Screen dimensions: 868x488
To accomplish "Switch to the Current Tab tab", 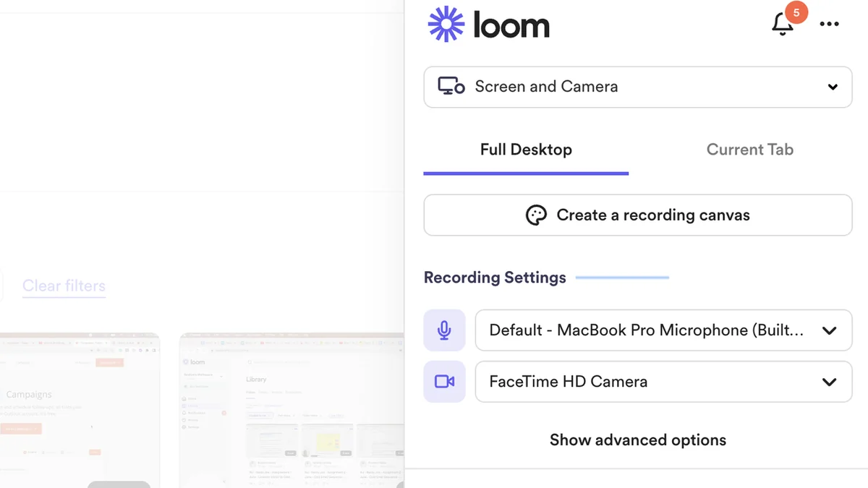I will [x=749, y=150].
